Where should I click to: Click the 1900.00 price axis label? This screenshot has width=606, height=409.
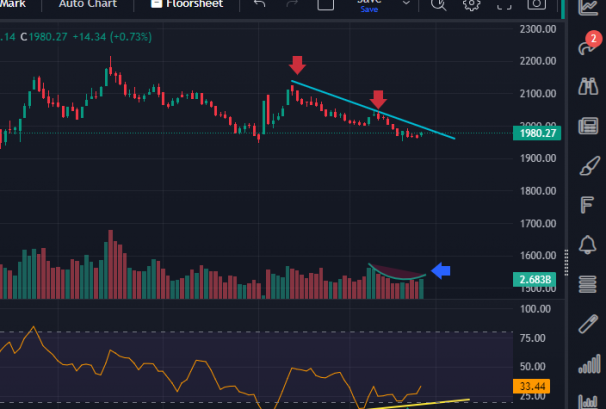(x=538, y=158)
